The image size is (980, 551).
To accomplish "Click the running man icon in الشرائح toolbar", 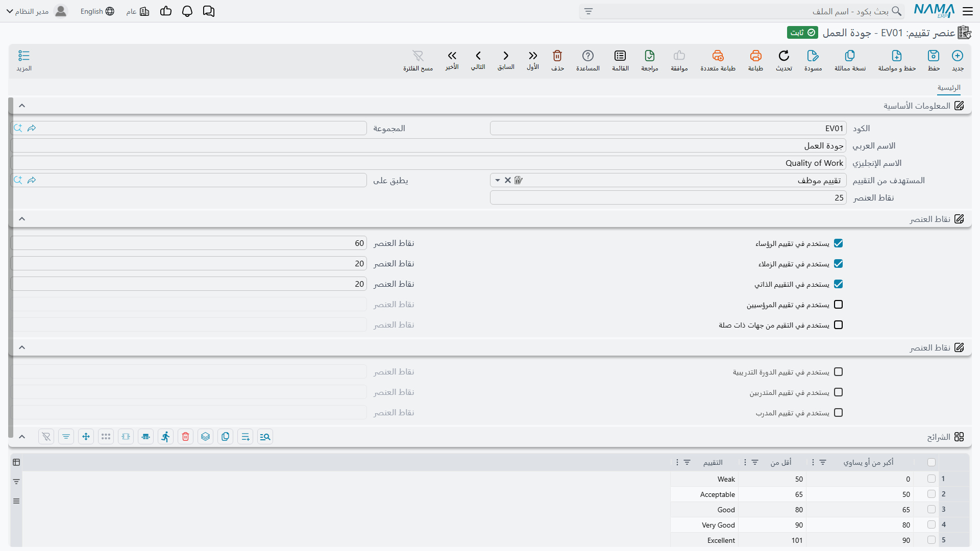I will coord(166,437).
